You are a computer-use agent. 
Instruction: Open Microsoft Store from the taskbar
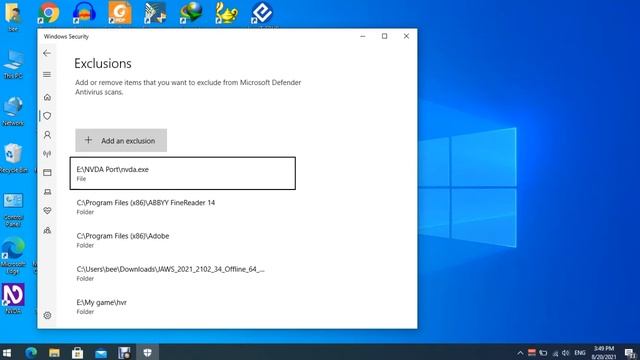[78, 352]
